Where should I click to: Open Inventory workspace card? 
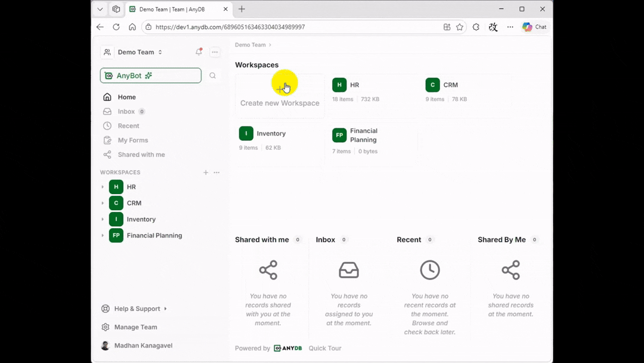[x=280, y=144]
